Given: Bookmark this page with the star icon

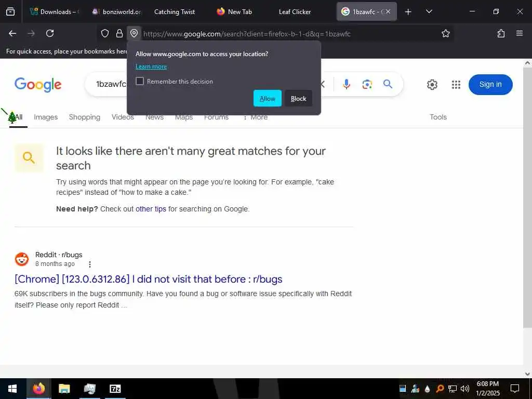Looking at the screenshot, I should 445,33.
